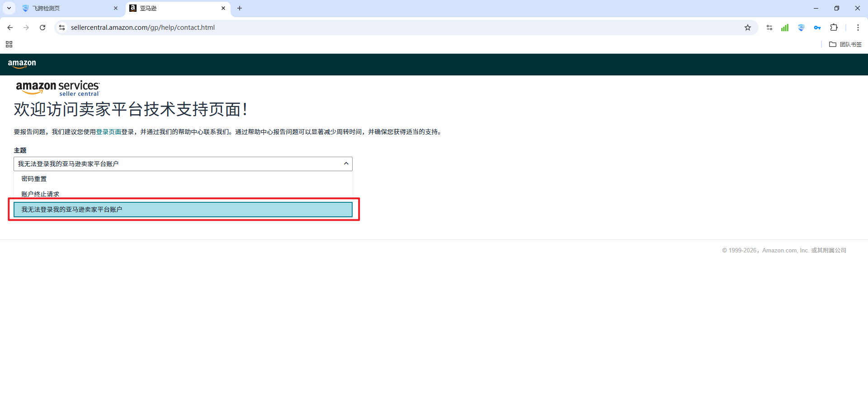Click the blue shield extension icon
Screen dimensions: 868x415
[x=801, y=28]
